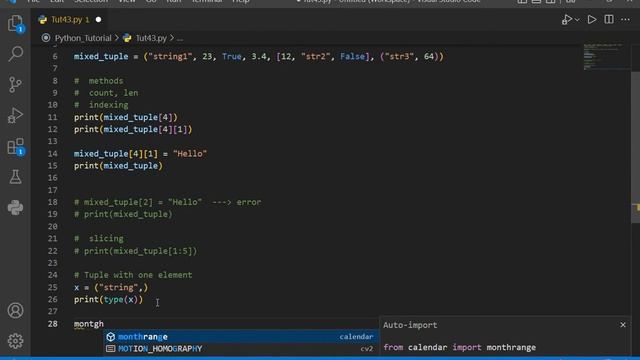Open the Explorer view in activity bar
640x360 pixels.
16,23
